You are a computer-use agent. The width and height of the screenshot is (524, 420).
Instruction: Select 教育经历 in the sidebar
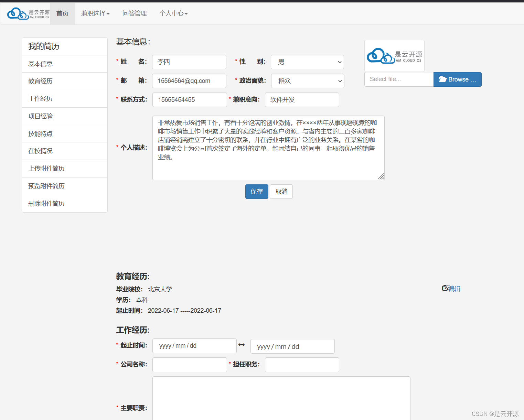65,81
